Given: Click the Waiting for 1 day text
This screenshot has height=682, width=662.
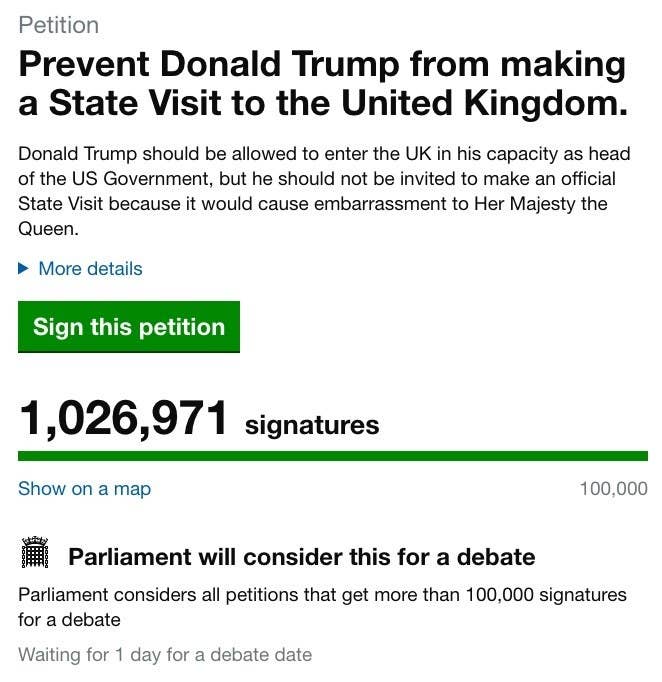Looking at the screenshot, I should (x=165, y=655).
